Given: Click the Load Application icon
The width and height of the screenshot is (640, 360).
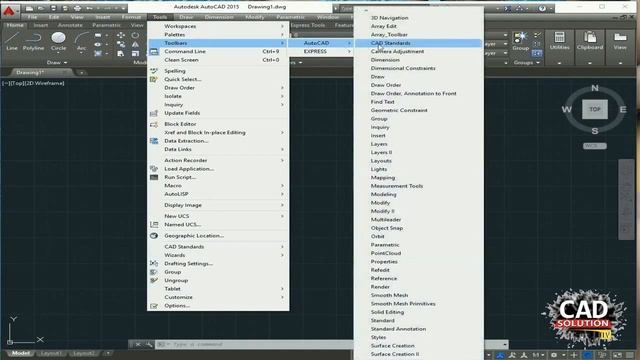Looking at the screenshot, I should [154, 169].
